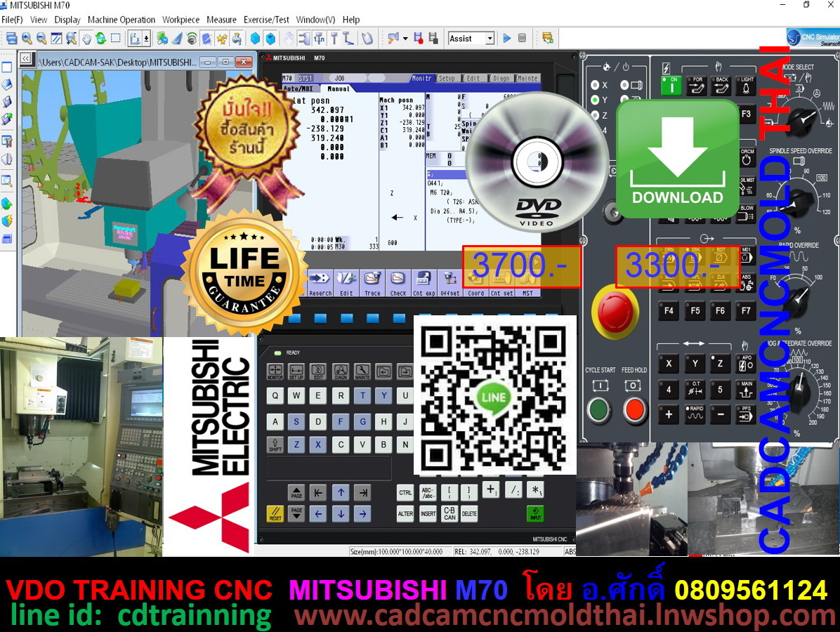Image resolution: width=840 pixels, height=632 pixels.
Task: Click the MONITOR function key on keyboard panel
Action: pos(275,371)
